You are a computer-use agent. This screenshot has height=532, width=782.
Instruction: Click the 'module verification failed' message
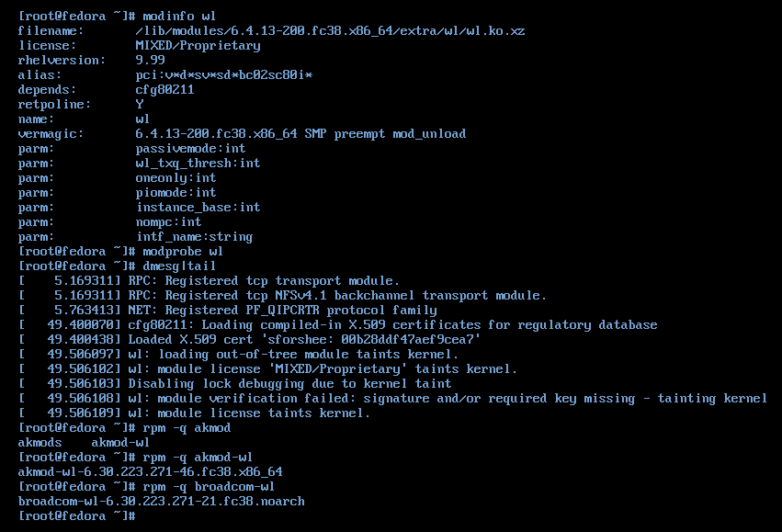pos(448,398)
